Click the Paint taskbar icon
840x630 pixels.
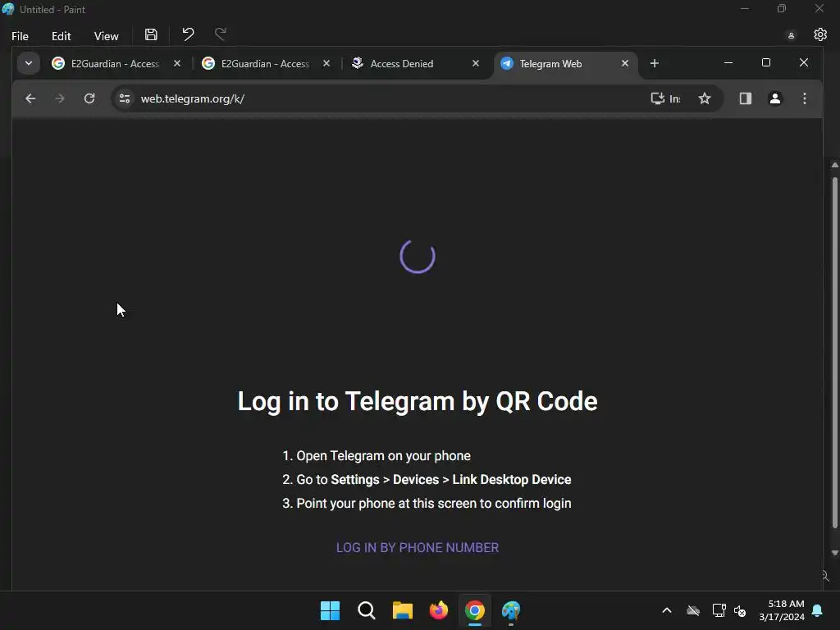tap(511, 610)
